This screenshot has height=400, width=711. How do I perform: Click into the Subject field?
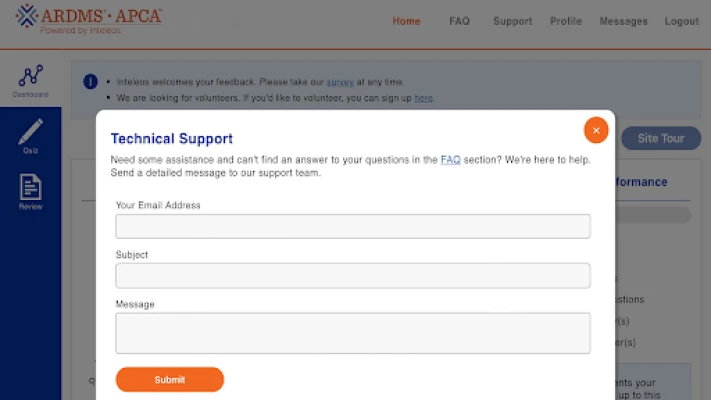[x=353, y=275]
